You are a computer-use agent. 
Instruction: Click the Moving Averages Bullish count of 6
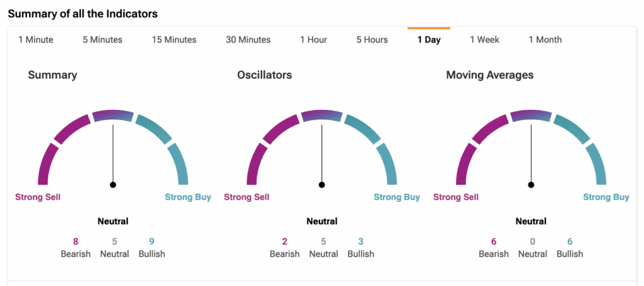(x=570, y=241)
